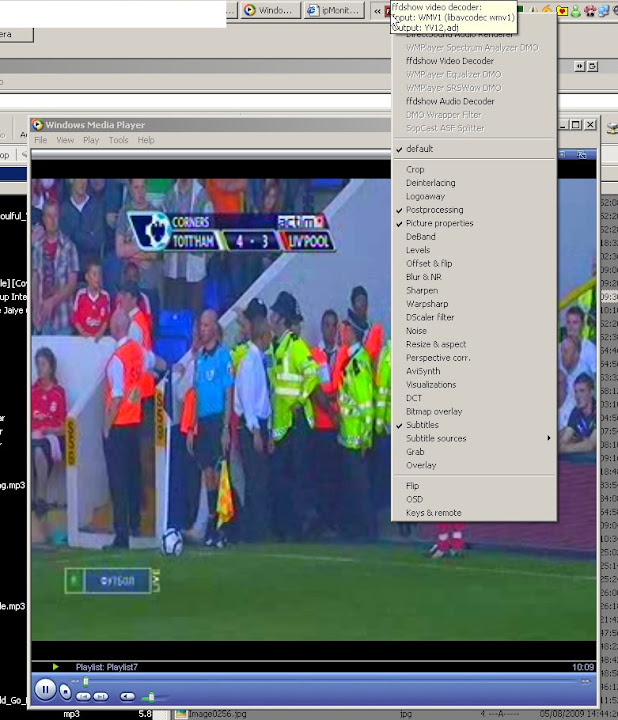This screenshot has width=618, height=720.
Task: Enable the Resize & aspect filter
Action: [474, 344]
